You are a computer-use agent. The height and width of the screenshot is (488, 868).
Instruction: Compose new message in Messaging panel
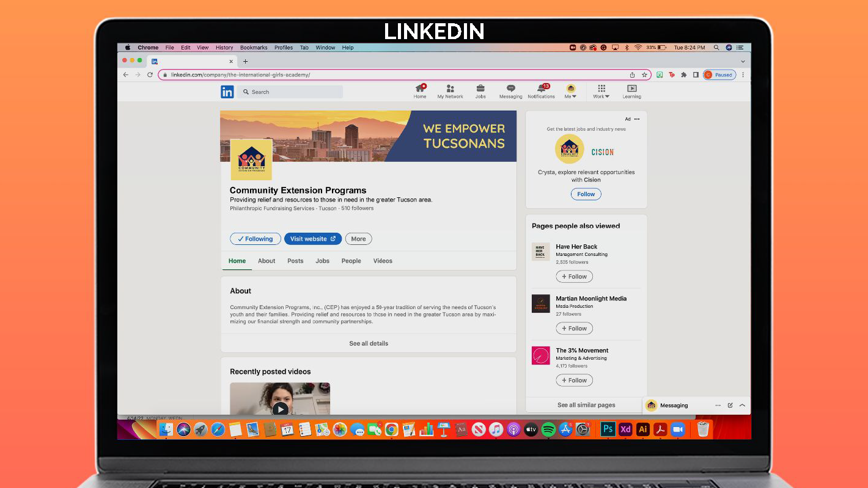point(730,406)
